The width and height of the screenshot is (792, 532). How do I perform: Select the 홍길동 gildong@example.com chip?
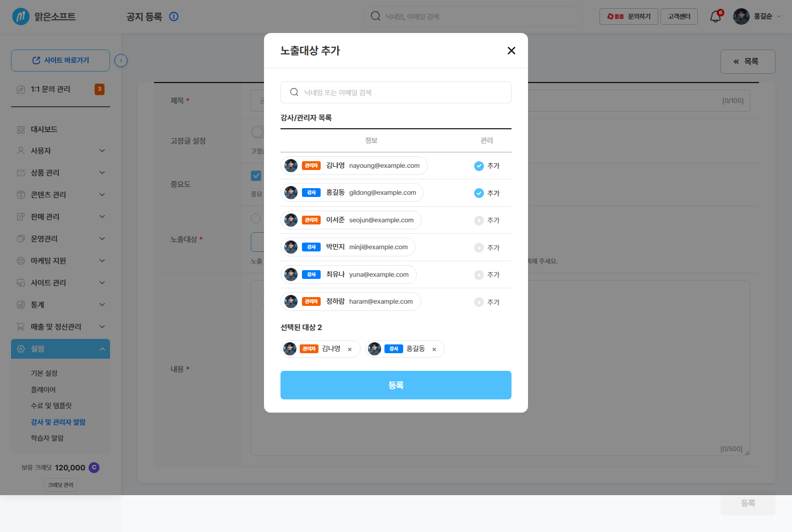pyautogui.click(x=352, y=193)
